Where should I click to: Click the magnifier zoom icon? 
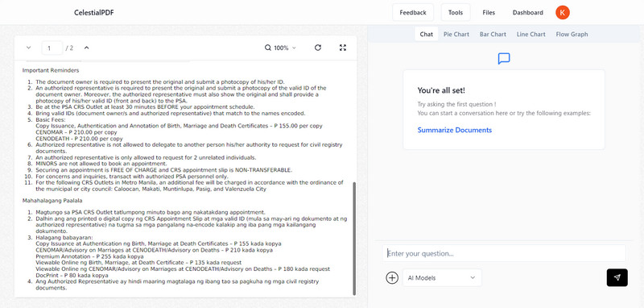pyautogui.click(x=268, y=48)
